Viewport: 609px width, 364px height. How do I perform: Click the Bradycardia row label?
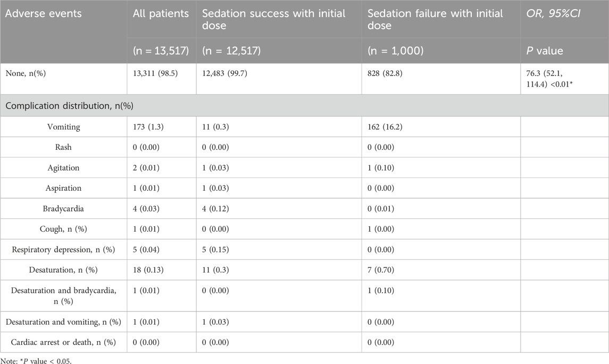tap(63, 209)
